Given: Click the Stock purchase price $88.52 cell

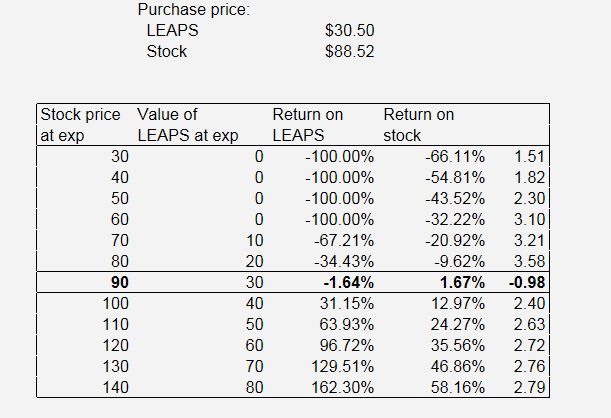Looking at the screenshot, I should tap(349, 51).
